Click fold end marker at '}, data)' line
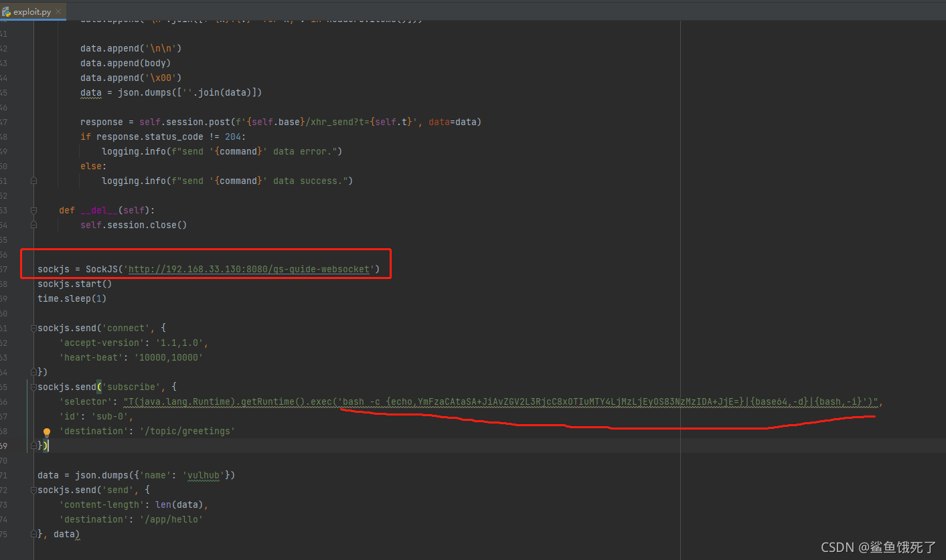946x560 pixels. pyautogui.click(x=33, y=534)
